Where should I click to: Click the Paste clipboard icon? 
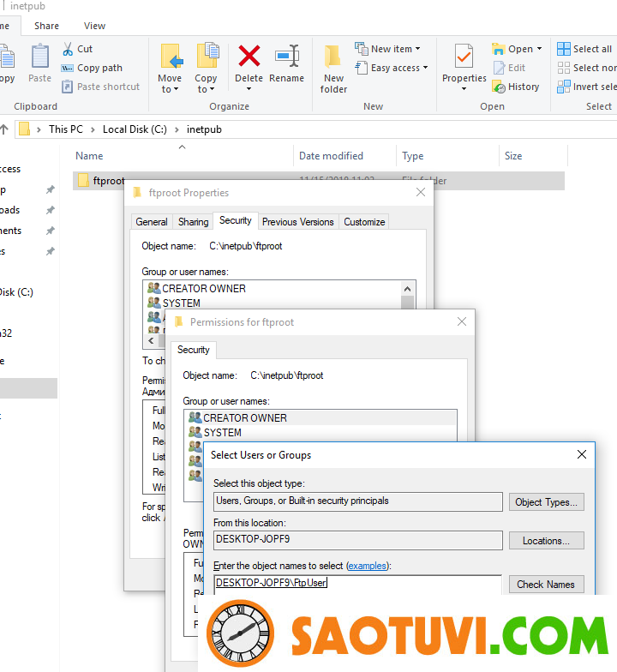[x=39, y=57]
